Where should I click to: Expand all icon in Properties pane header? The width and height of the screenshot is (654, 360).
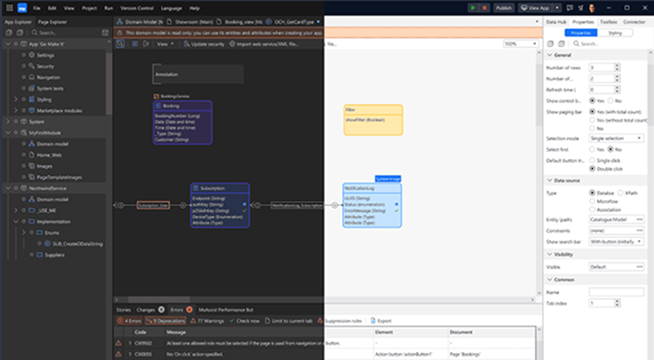tap(561, 44)
